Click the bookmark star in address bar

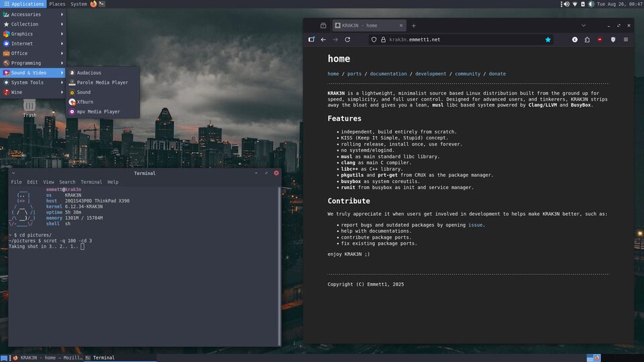pyautogui.click(x=548, y=40)
